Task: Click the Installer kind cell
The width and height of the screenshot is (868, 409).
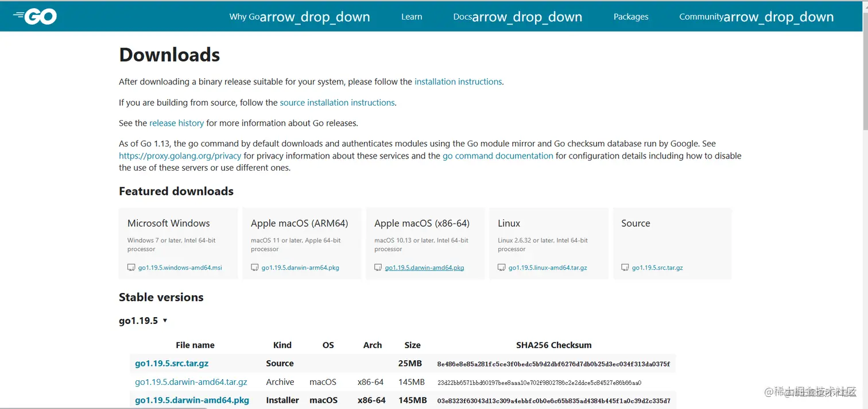Action: pos(282,400)
